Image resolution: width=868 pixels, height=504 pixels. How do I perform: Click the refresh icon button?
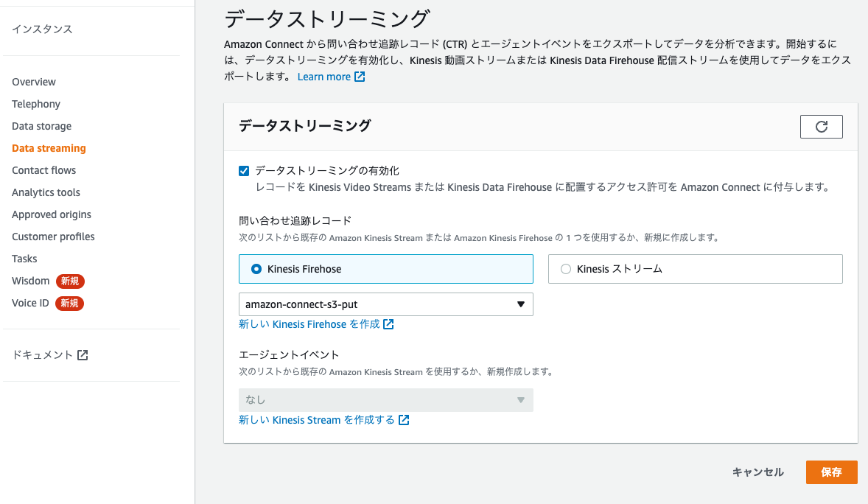821,127
